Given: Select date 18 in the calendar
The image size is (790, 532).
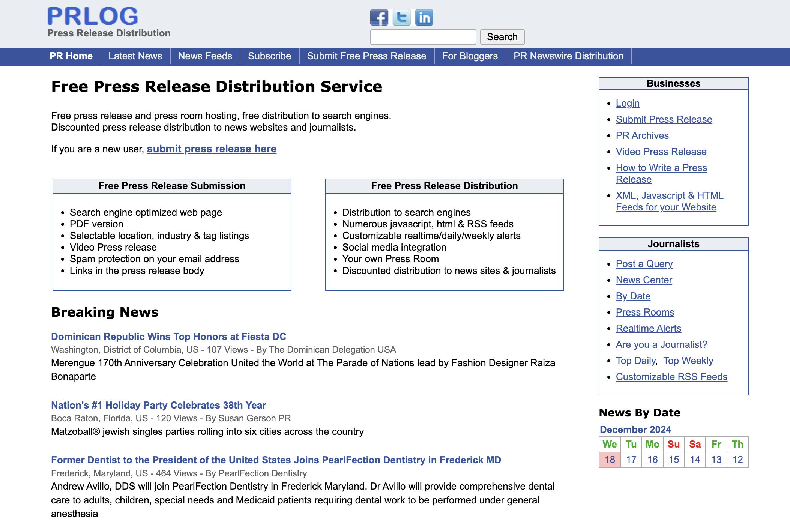Looking at the screenshot, I should (610, 460).
